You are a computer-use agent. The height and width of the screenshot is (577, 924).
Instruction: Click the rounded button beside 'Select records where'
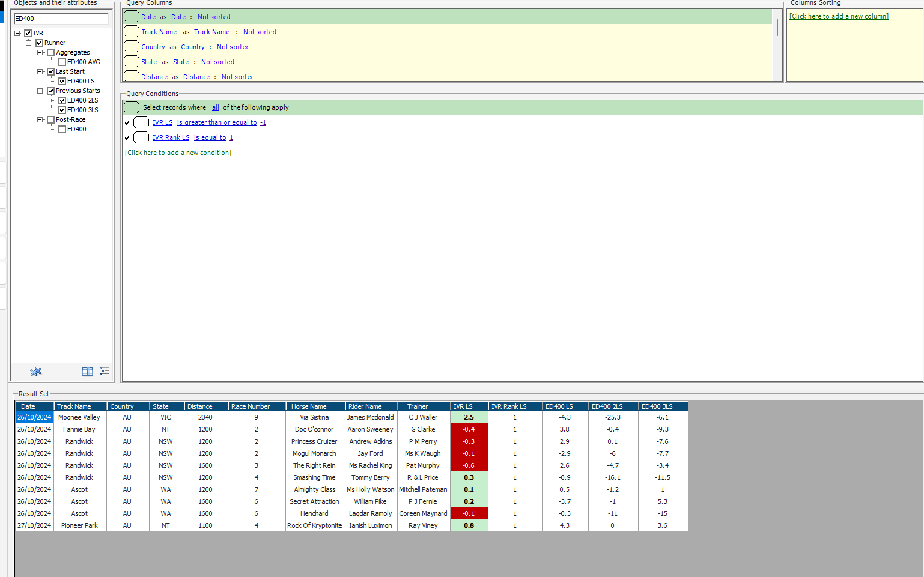coord(132,107)
